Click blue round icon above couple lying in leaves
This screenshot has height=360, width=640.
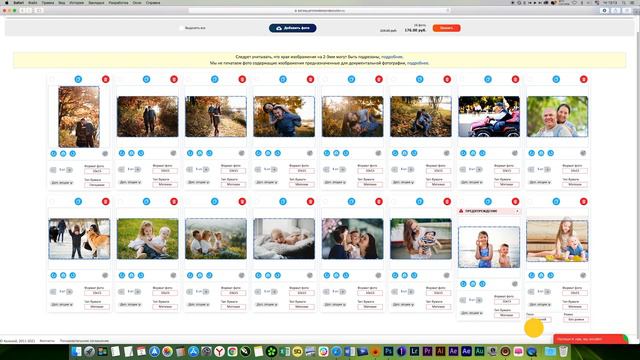(x=351, y=79)
